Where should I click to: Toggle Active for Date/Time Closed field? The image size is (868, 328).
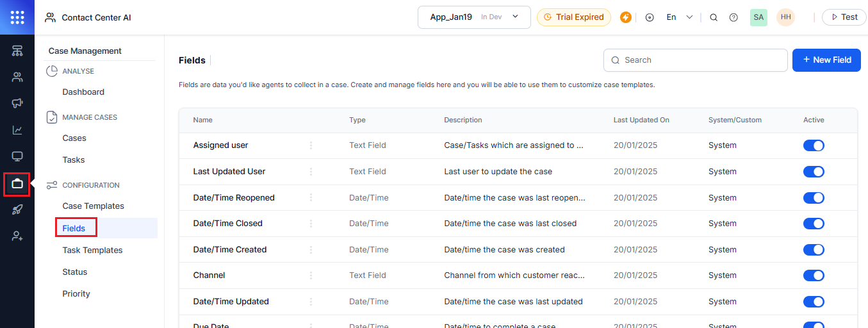pyautogui.click(x=814, y=224)
